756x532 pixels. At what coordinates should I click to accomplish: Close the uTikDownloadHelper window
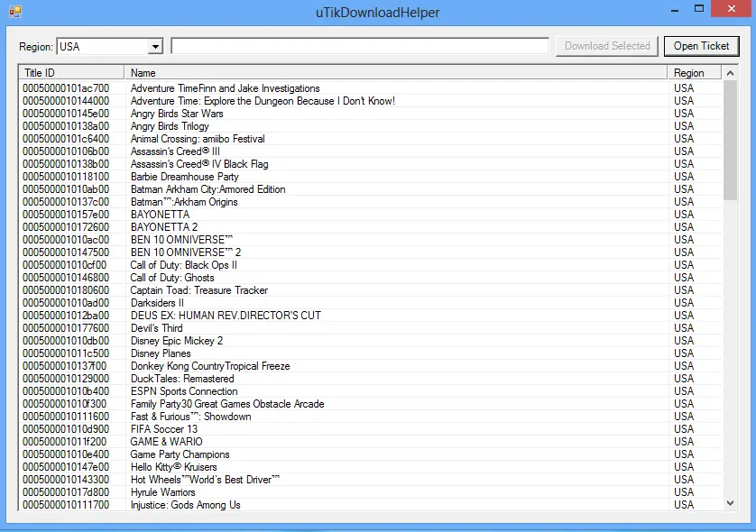(x=732, y=9)
